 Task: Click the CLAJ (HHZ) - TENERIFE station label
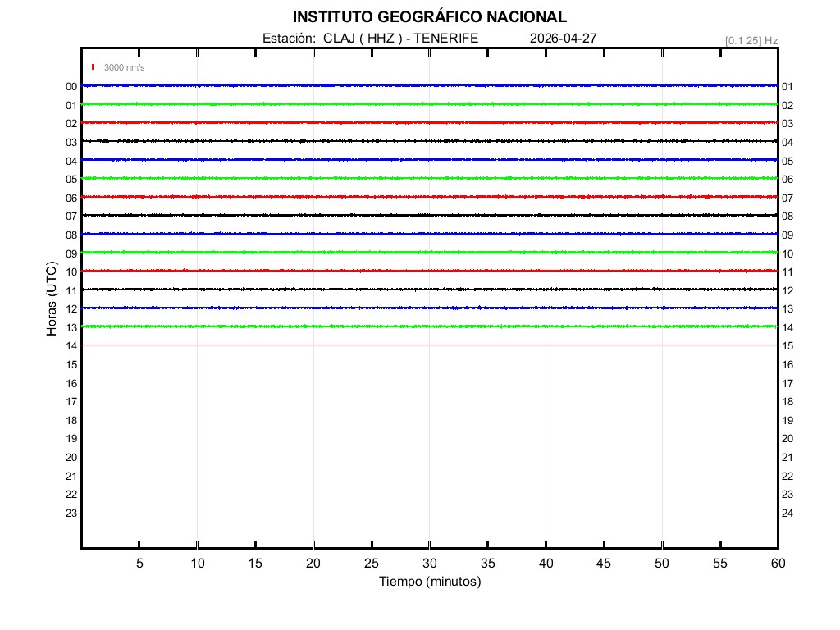pyautogui.click(x=370, y=38)
